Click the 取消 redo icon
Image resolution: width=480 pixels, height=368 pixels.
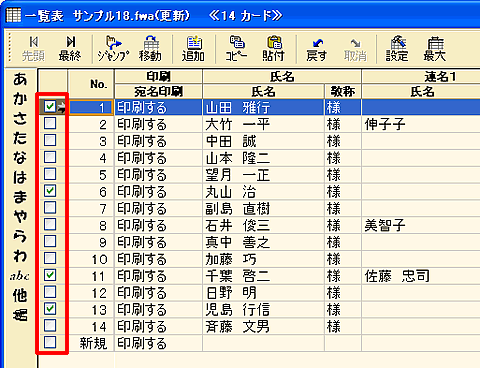click(355, 49)
